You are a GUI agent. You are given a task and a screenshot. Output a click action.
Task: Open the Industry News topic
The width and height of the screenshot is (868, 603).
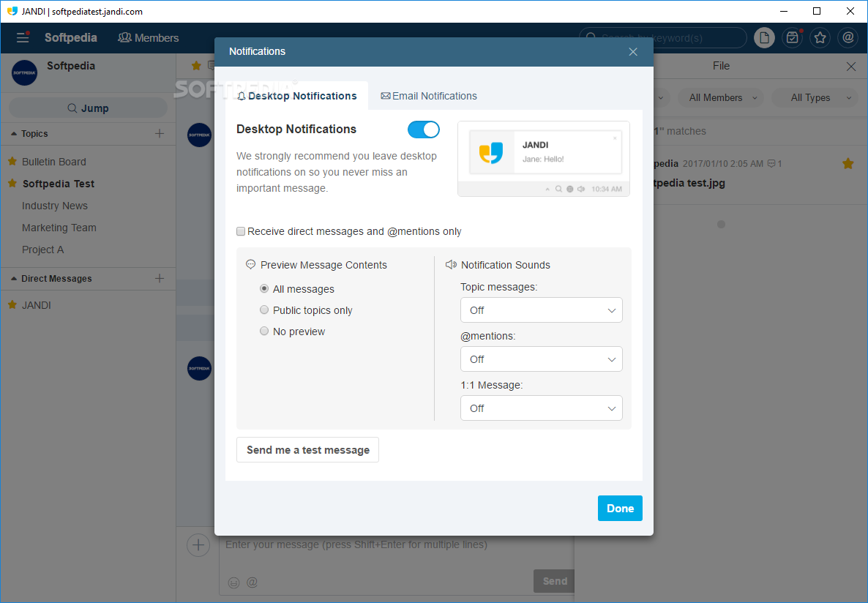(x=54, y=206)
